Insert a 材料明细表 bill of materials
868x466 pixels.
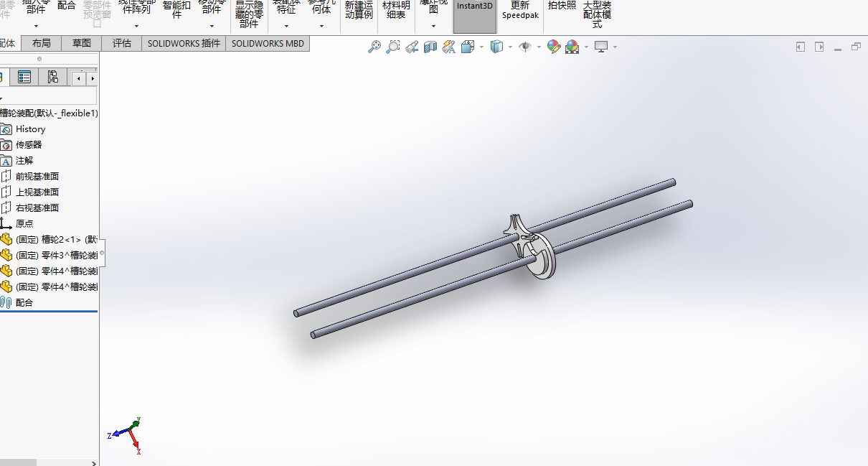[396, 10]
